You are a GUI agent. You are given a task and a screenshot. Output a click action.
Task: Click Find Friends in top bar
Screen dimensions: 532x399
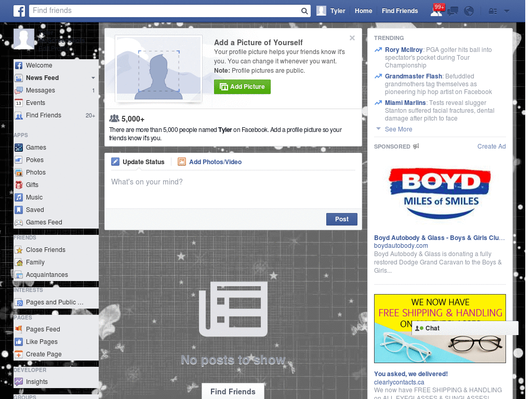click(x=400, y=11)
